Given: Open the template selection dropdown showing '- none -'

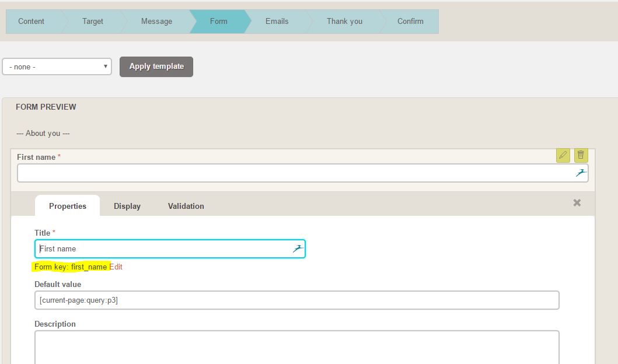Looking at the screenshot, I should (55, 66).
